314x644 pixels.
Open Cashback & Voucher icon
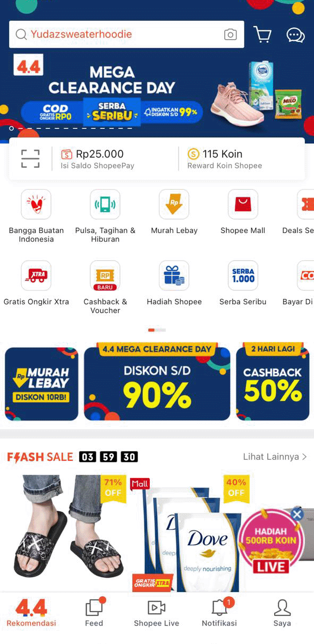click(x=105, y=276)
